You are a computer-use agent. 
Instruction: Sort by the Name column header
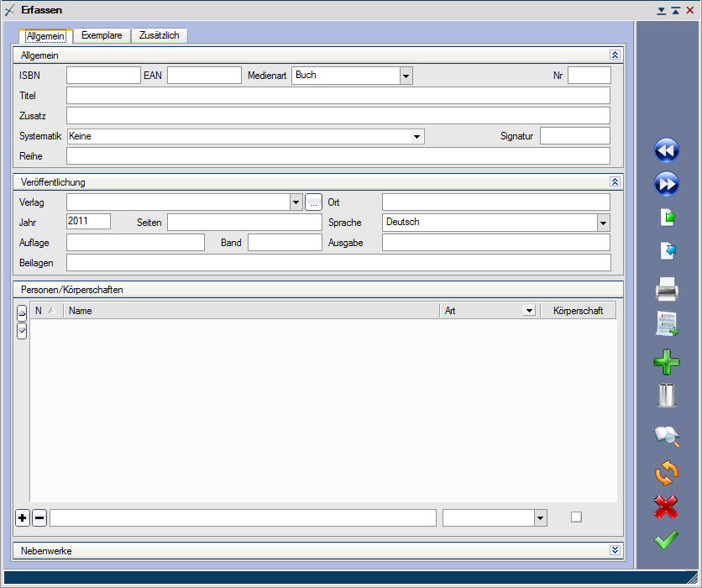[x=252, y=310]
